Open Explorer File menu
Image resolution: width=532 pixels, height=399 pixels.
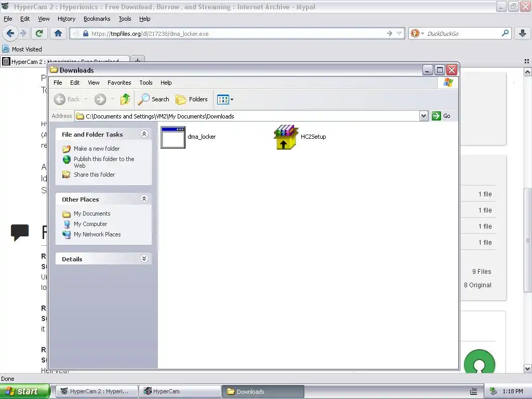click(58, 83)
